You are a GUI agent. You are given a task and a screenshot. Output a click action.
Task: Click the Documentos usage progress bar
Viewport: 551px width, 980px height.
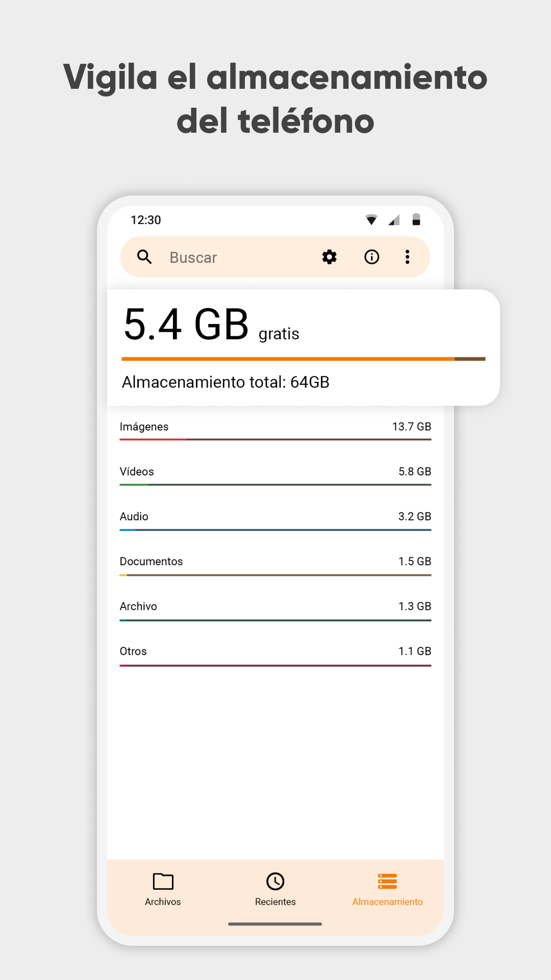pyautogui.click(x=275, y=575)
